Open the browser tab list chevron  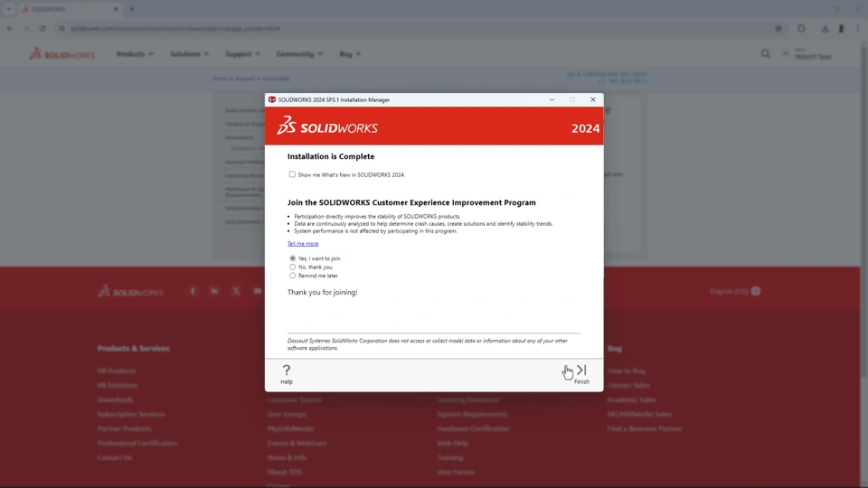[9, 9]
